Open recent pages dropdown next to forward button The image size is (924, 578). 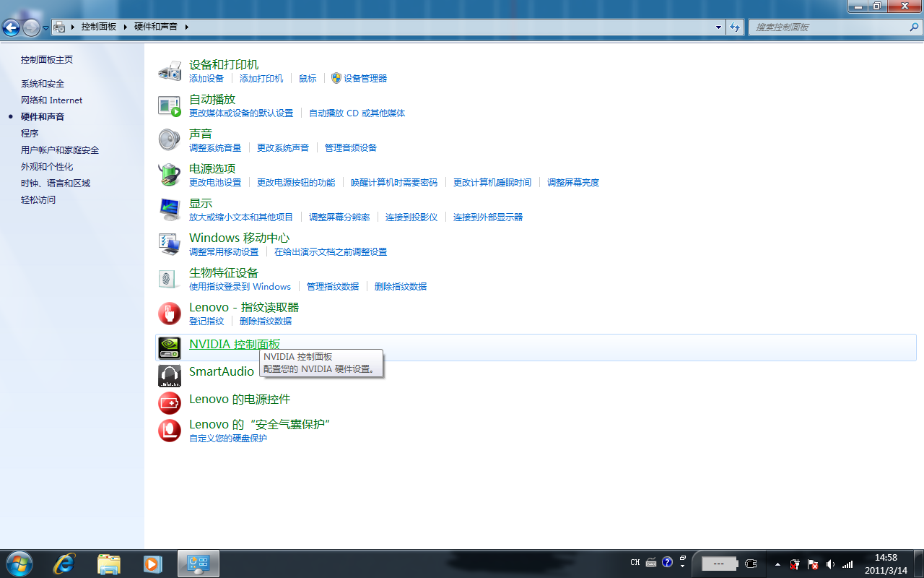tap(46, 27)
